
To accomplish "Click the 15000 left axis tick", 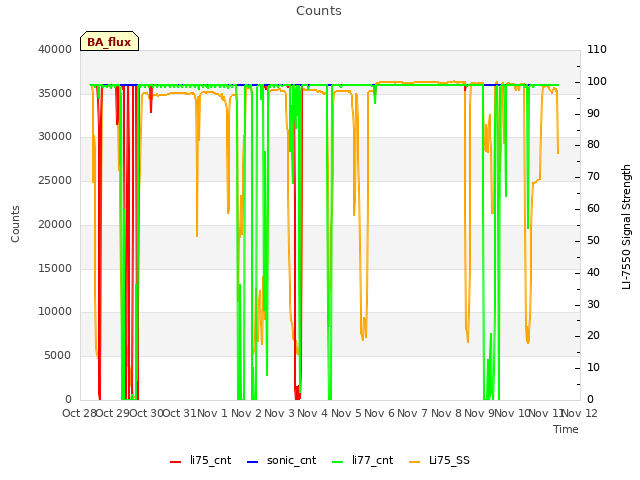I will point(55,268).
